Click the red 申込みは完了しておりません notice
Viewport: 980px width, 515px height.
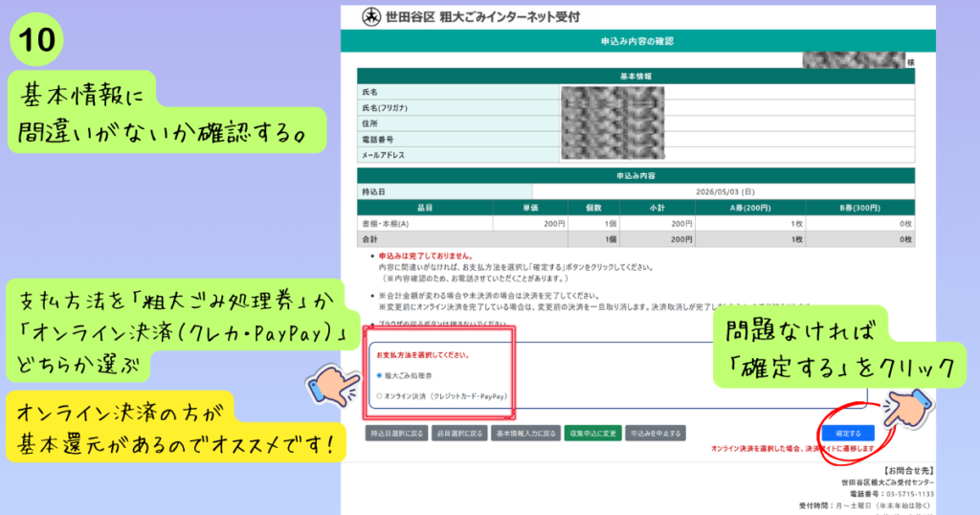coord(426,257)
